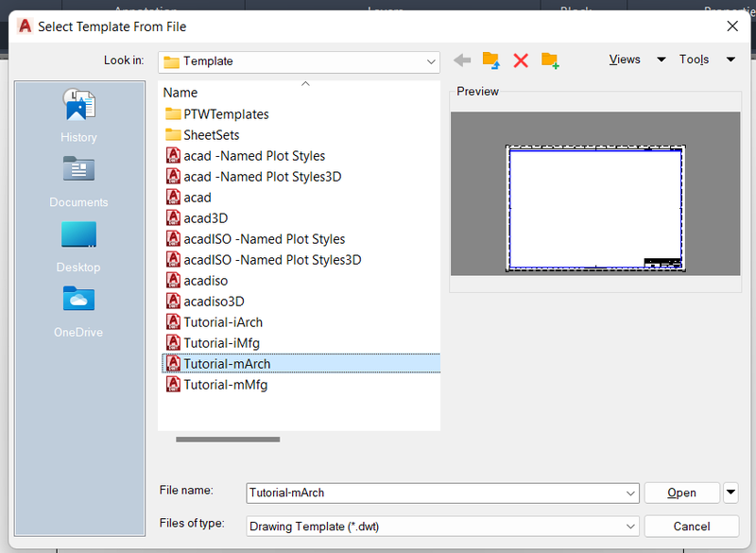Expand the File name dropdown arrow
The width and height of the screenshot is (756, 553).
[x=629, y=493]
